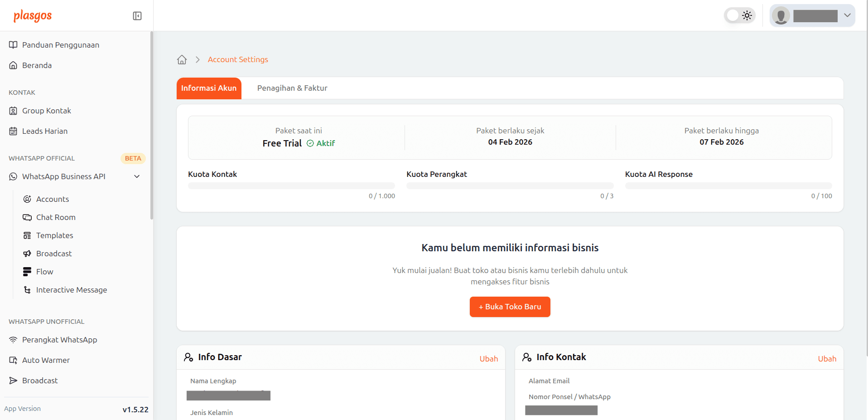Open Auto Warmer in sidebar
This screenshot has height=420, width=868.
click(46, 360)
